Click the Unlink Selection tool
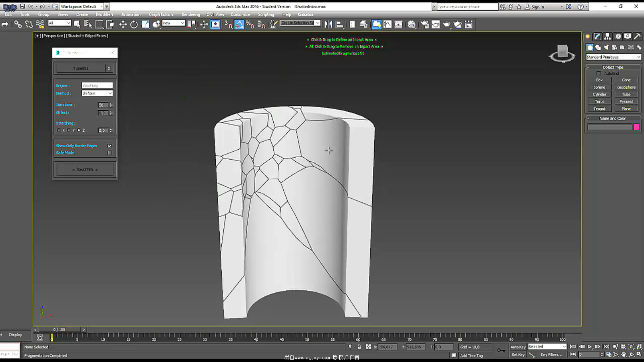This screenshot has height=362, width=644. (29, 25)
